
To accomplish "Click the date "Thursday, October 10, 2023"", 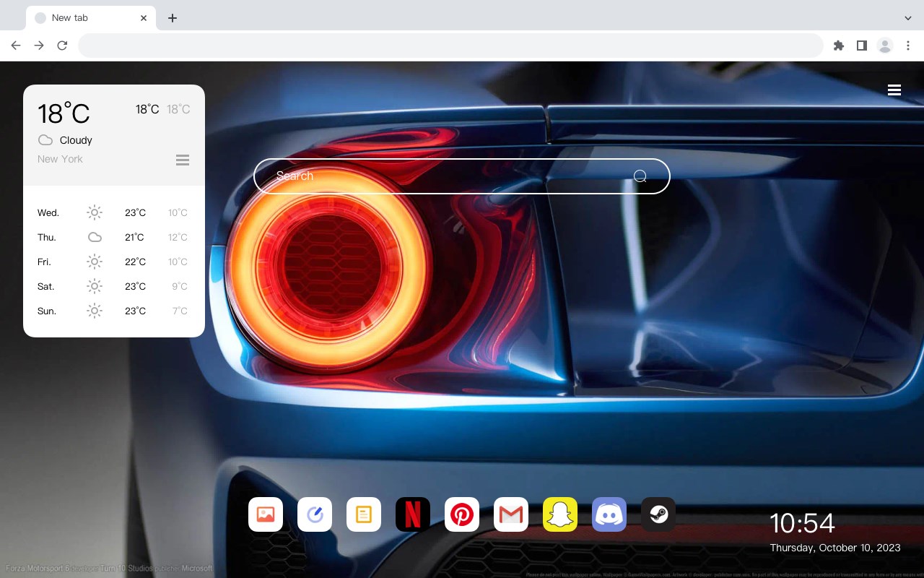I will point(835,548).
